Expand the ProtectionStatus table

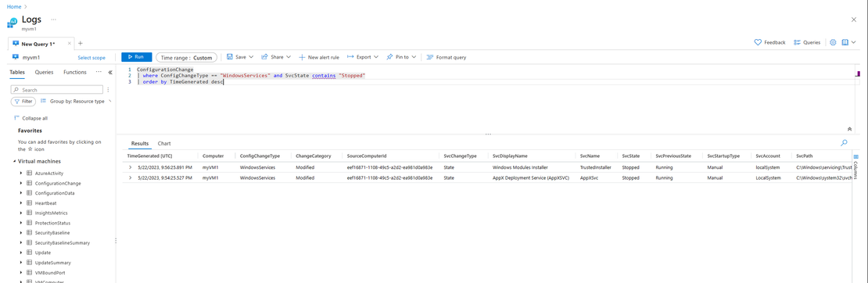[x=21, y=223]
